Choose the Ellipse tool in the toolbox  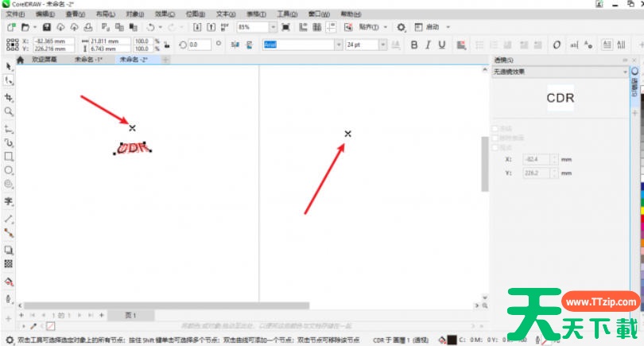[x=9, y=170]
